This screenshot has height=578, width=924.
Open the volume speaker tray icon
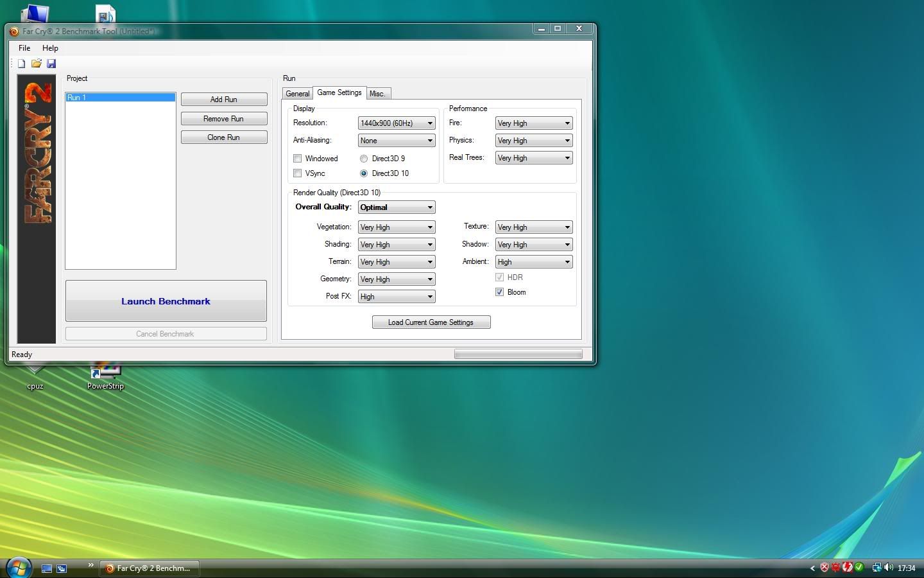point(889,568)
